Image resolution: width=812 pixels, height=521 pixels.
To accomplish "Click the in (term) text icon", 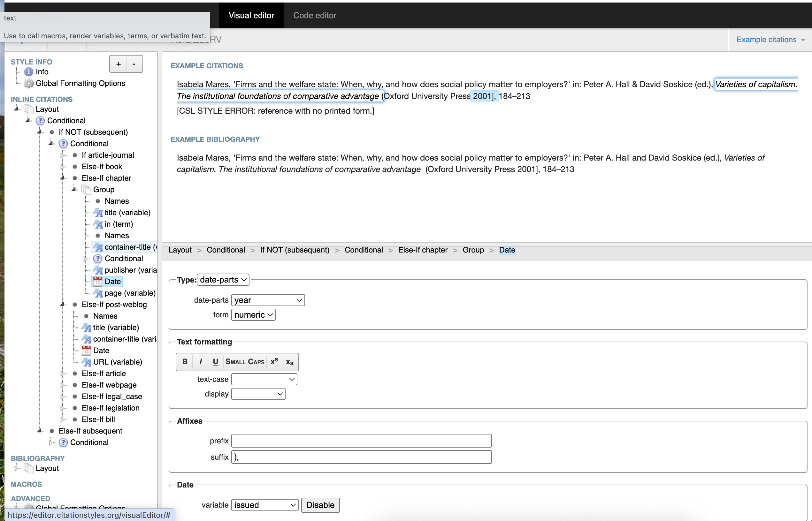I will (x=98, y=224).
